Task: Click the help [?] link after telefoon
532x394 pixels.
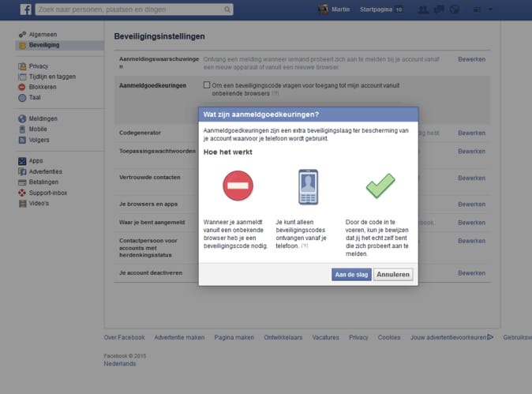Action: pyautogui.click(x=305, y=246)
